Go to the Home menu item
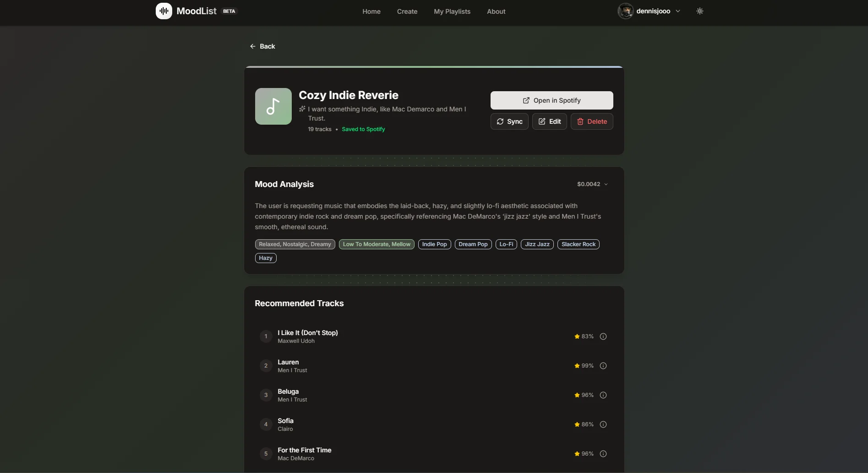Screen dimensions: 868x473 tap(371, 11)
